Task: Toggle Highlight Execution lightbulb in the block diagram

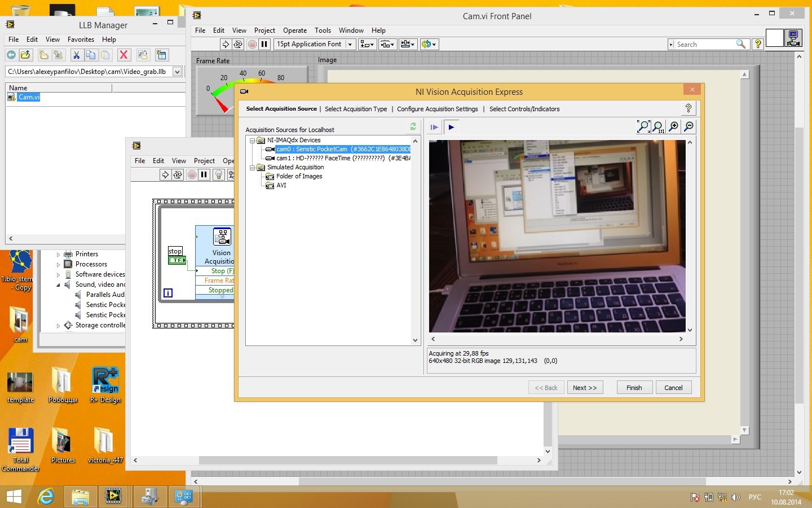Action: [219, 175]
